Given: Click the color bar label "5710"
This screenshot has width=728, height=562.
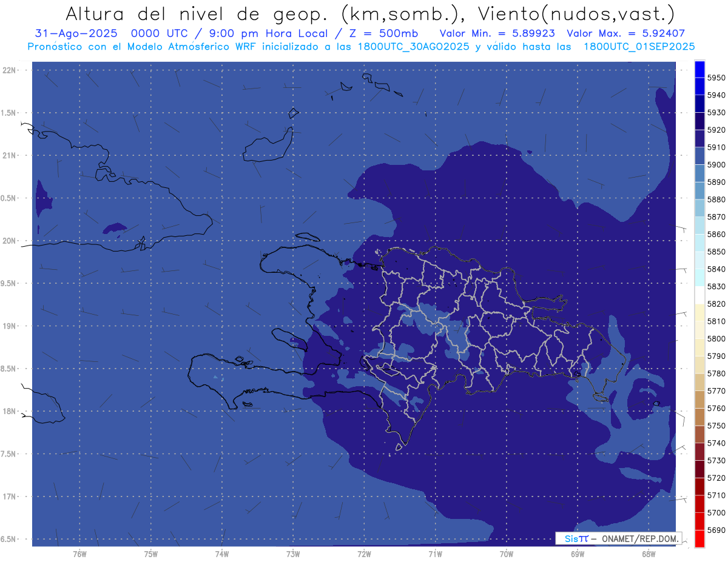Looking at the screenshot, I should click(x=716, y=495).
